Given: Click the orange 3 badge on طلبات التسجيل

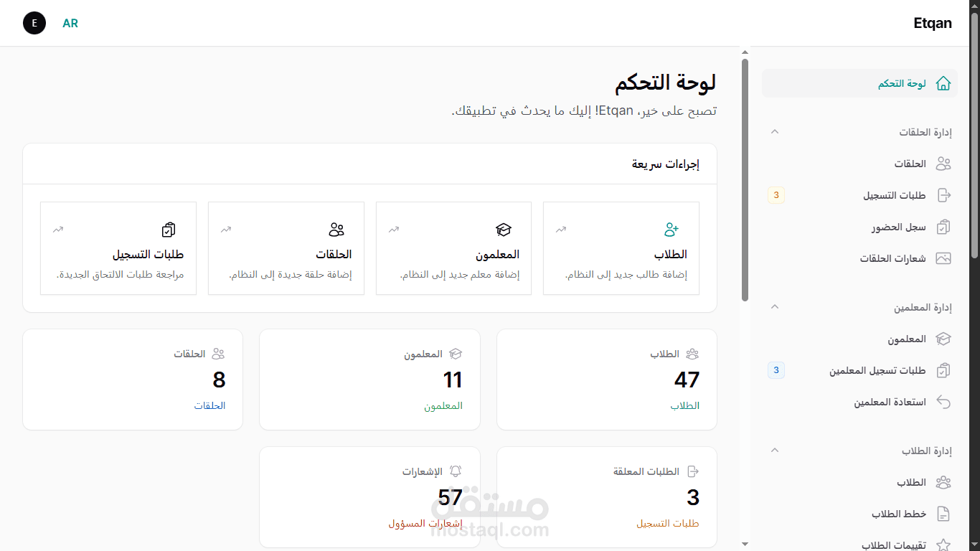Looking at the screenshot, I should point(776,195).
